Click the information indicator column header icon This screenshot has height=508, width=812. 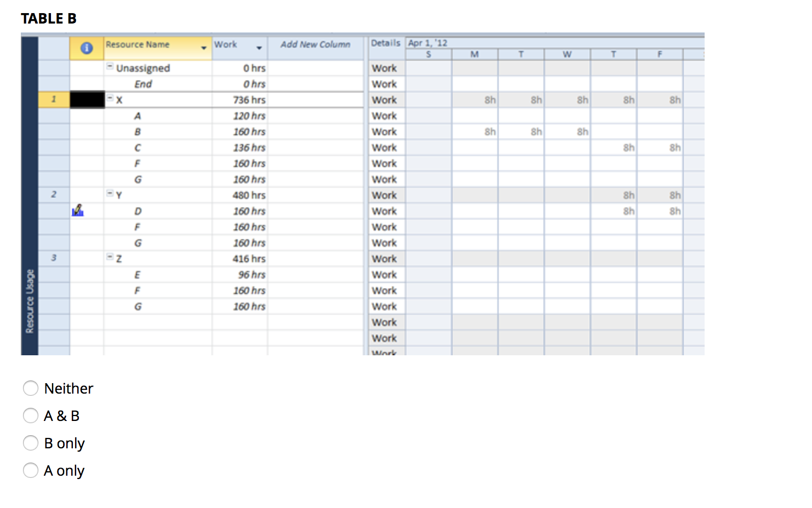click(x=86, y=48)
